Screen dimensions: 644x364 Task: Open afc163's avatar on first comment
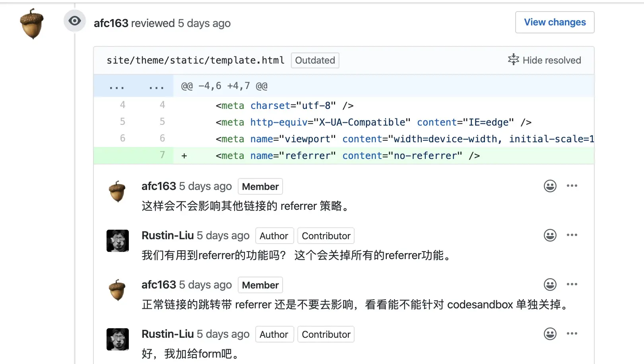117,192
